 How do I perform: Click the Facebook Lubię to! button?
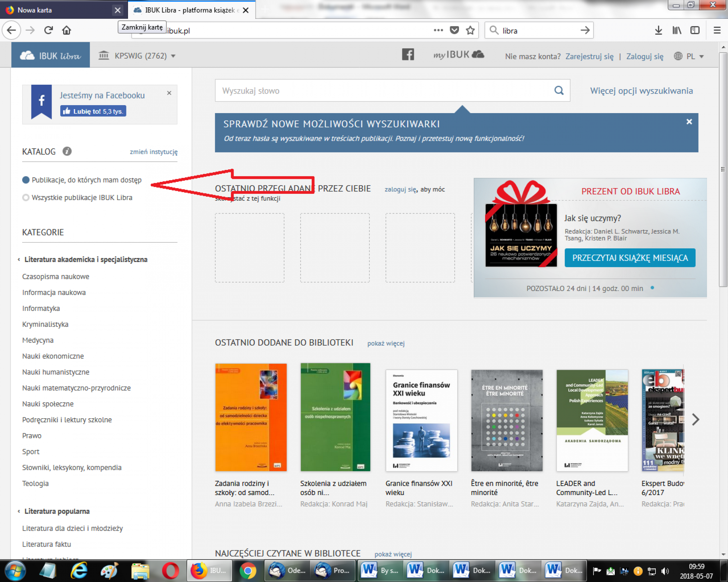pos(93,111)
